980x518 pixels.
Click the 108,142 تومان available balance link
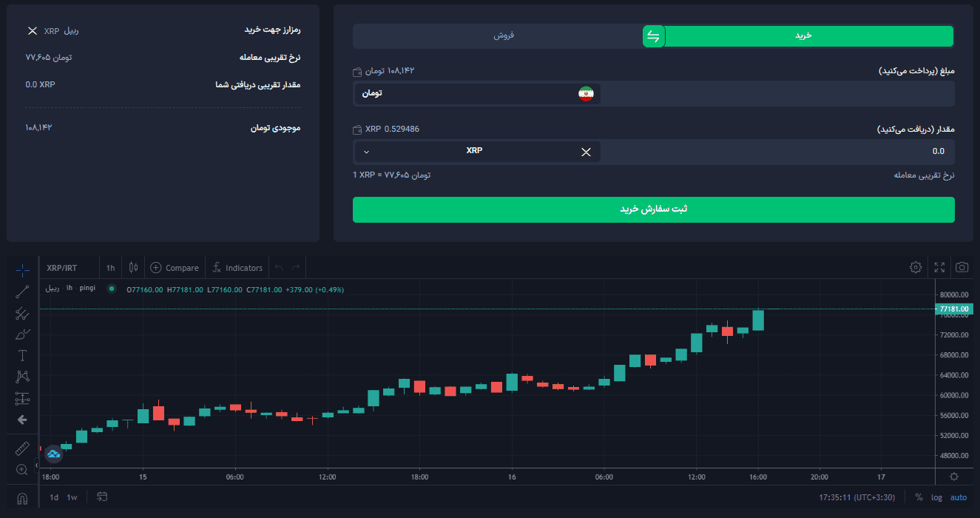pyautogui.click(x=391, y=71)
